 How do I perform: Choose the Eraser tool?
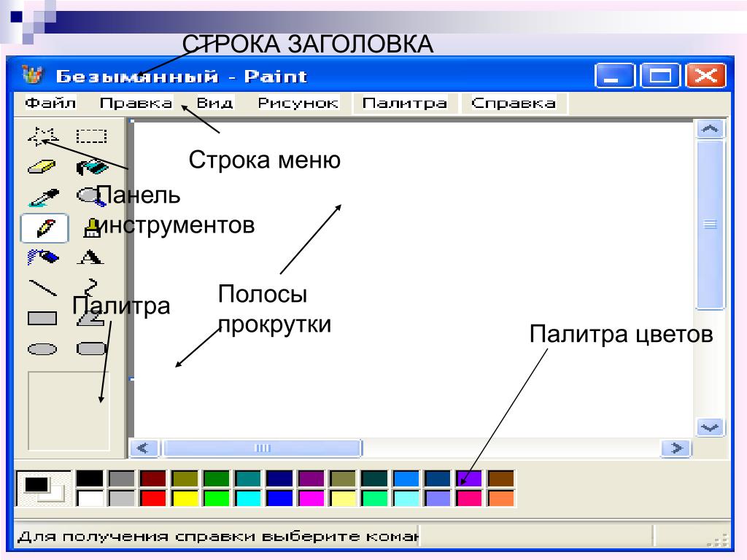coord(42,167)
